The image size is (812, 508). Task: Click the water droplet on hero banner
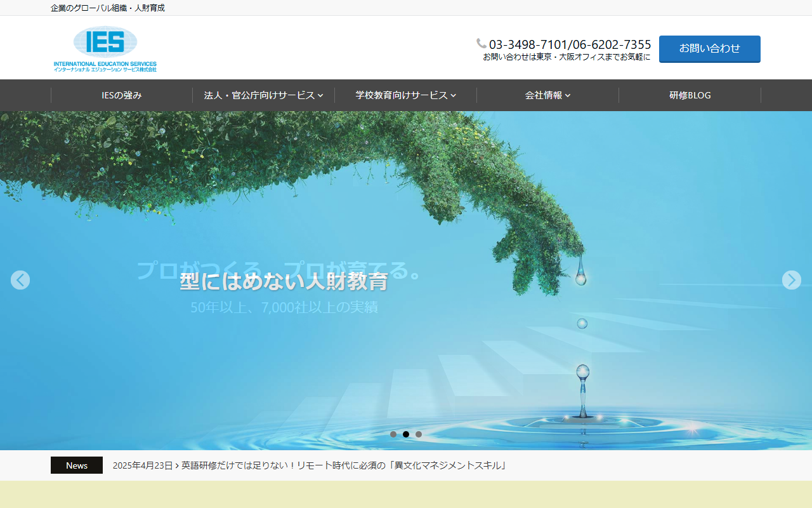click(581, 277)
